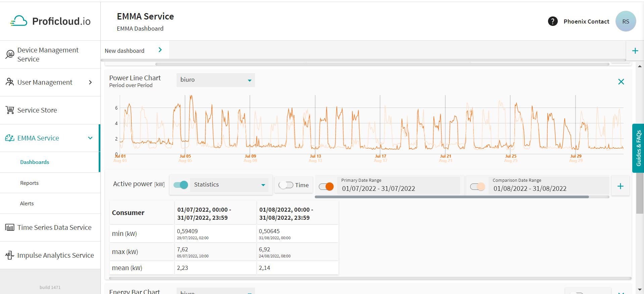Click the mean value 2,14 cell
The height and width of the screenshot is (294, 644).
pos(297,268)
